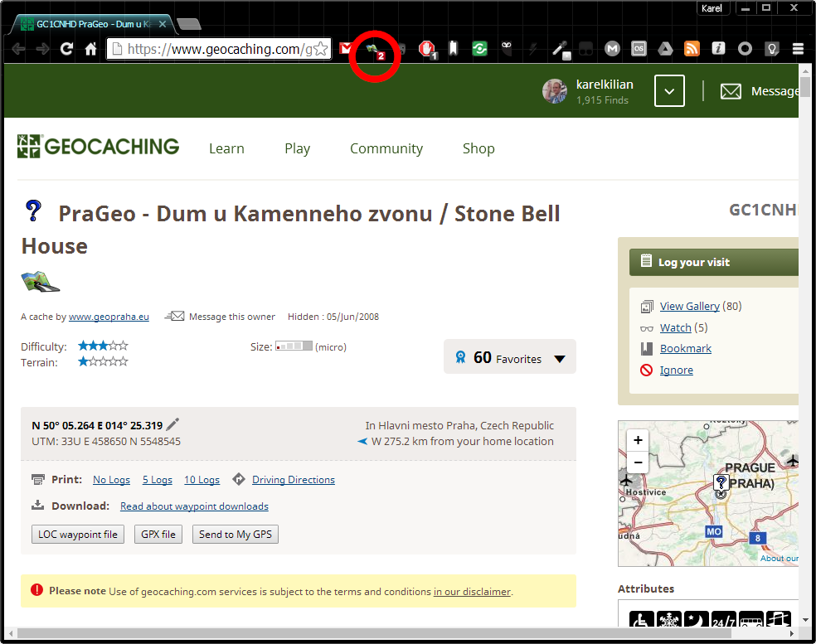Click the pencil icon to edit coordinates
Viewport: 816px width, 644px height.
click(x=172, y=424)
